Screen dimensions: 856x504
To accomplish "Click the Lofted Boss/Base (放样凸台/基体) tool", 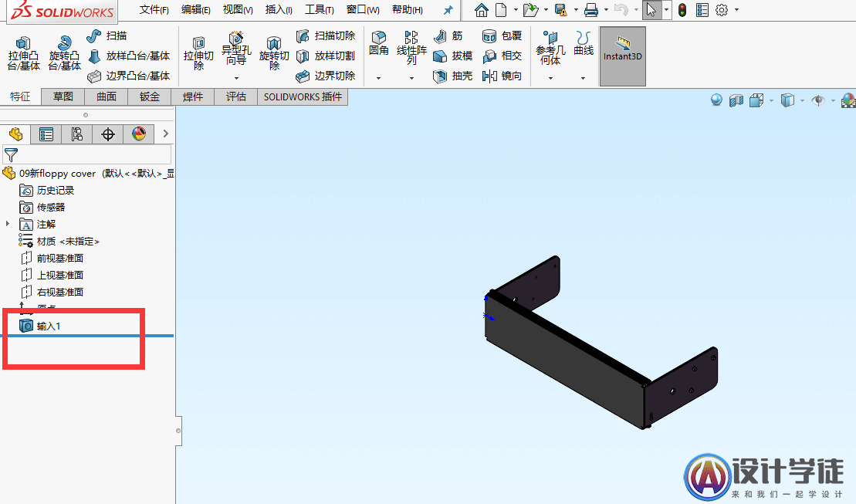I will (129, 56).
